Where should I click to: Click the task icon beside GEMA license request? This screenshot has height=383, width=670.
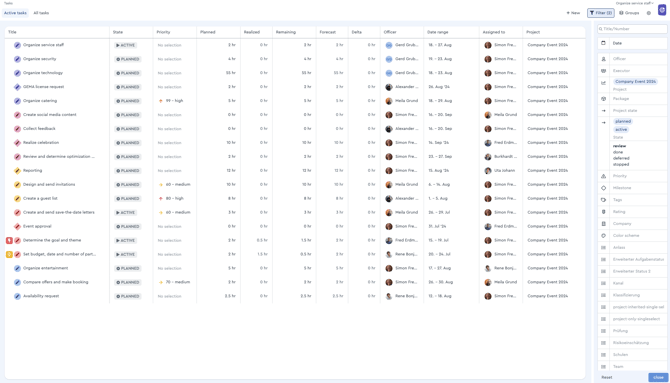point(17,87)
